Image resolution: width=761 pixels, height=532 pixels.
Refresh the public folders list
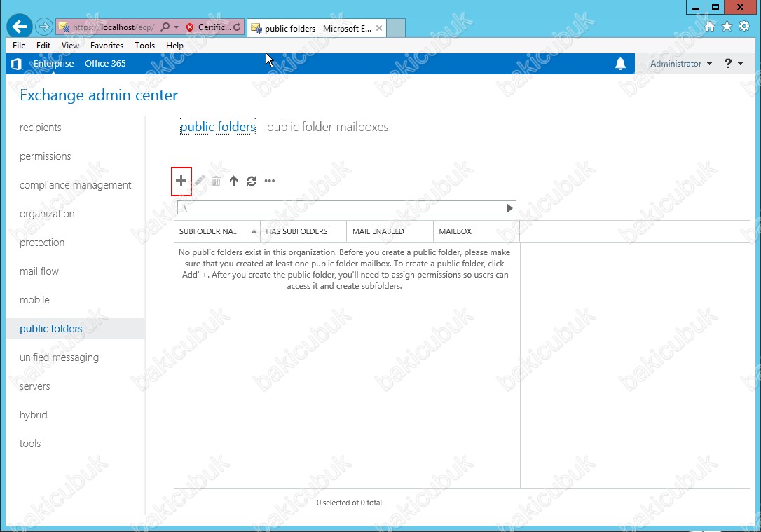pyautogui.click(x=252, y=181)
